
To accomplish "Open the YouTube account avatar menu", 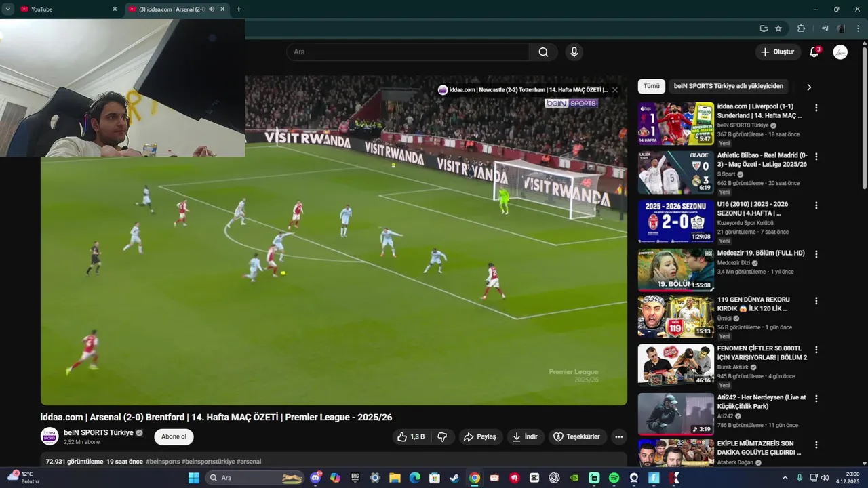I will [840, 52].
